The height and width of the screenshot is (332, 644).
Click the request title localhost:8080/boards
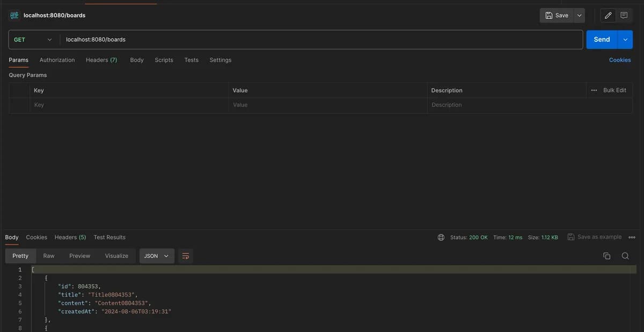55,16
